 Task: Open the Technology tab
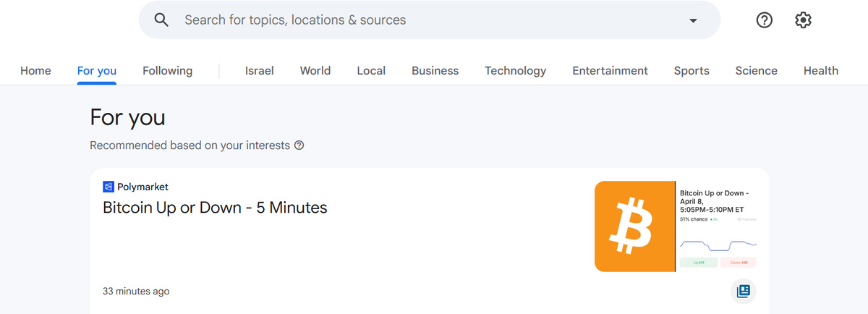[x=516, y=71]
